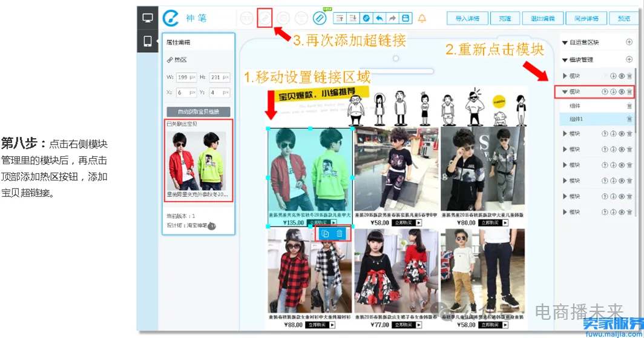Toggle visibility eye of the first 模块
The height and width of the screenshot is (338, 644).
(622, 76)
